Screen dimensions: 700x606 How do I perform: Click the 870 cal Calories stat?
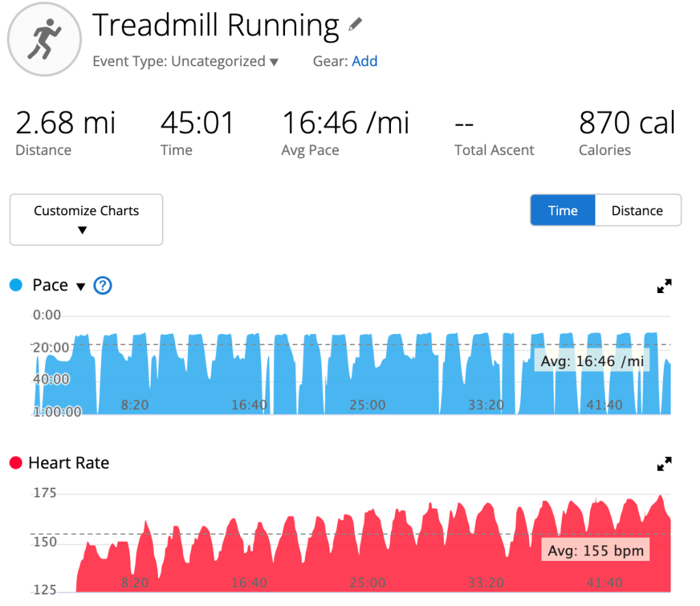pos(626,124)
